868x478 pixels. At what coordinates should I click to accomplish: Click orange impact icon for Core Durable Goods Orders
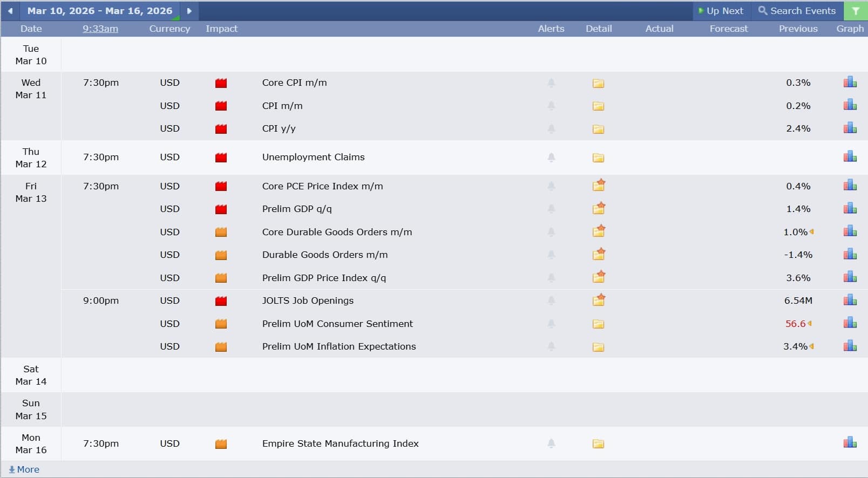[x=221, y=232]
